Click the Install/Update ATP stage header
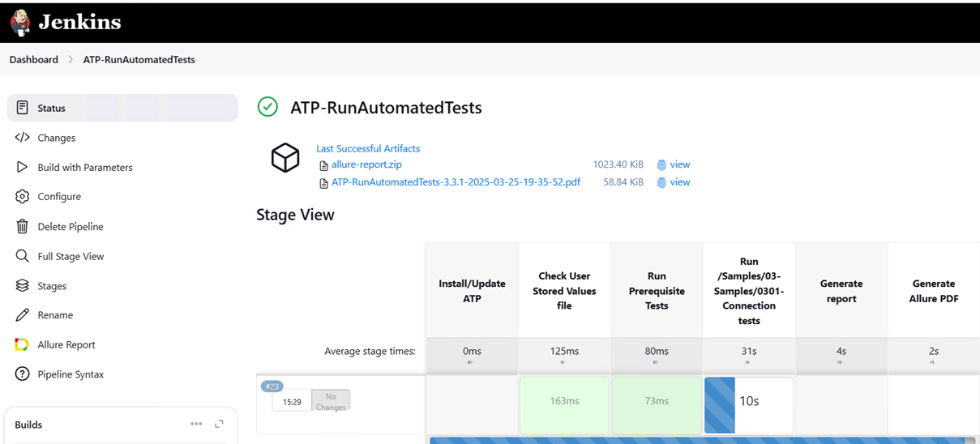The image size is (980, 444). [472, 291]
